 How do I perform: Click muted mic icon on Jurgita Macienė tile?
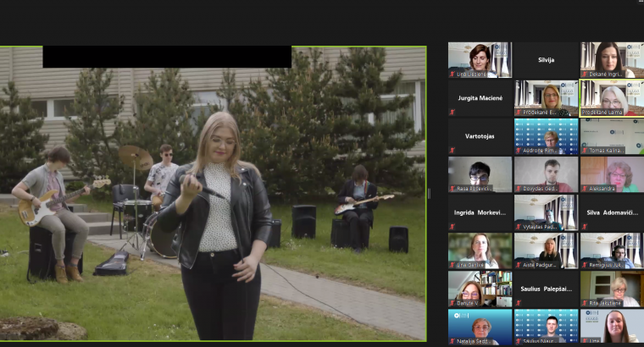[x=452, y=113]
